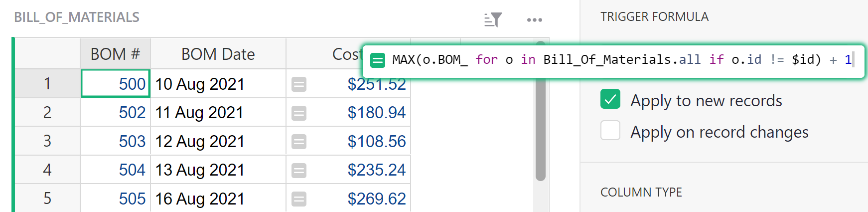868x212 pixels.
Task: Select row number 1 header
Action: [47, 84]
